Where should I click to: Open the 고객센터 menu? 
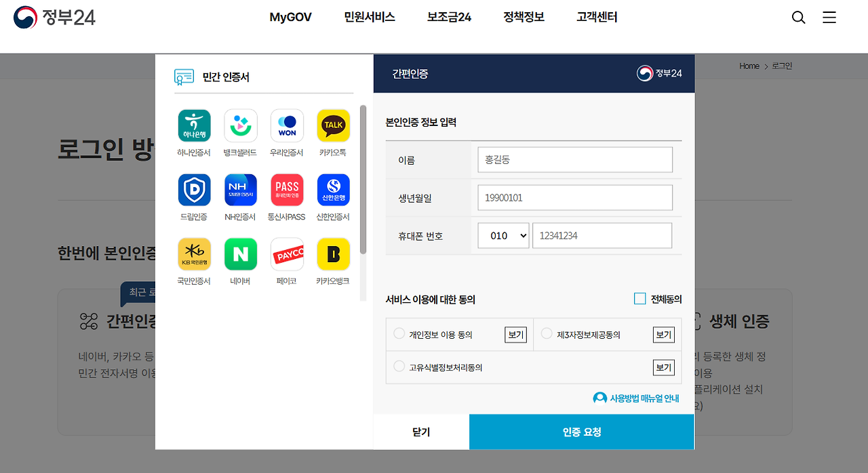(597, 18)
